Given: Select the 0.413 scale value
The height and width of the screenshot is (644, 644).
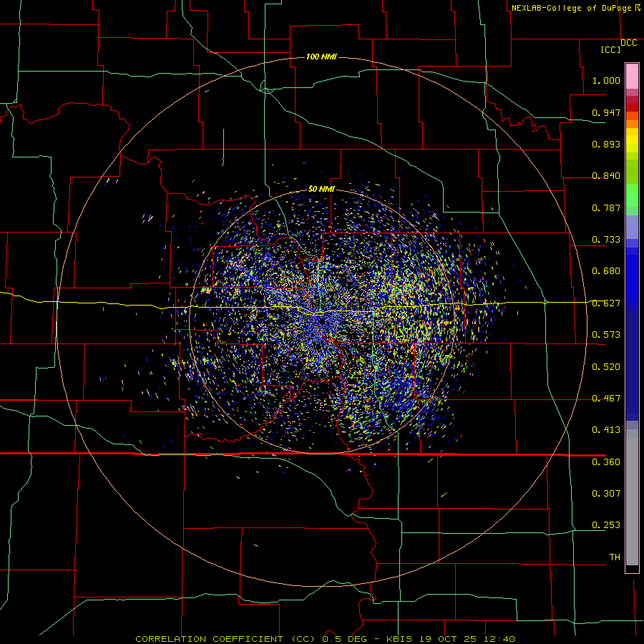Looking at the screenshot, I should [x=606, y=430].
